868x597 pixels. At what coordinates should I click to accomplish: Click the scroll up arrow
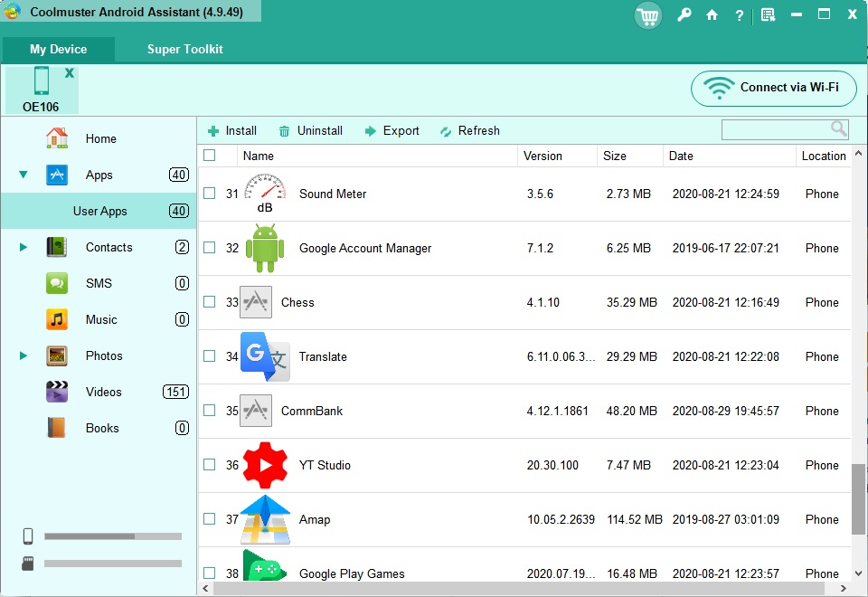coord(859,153)
